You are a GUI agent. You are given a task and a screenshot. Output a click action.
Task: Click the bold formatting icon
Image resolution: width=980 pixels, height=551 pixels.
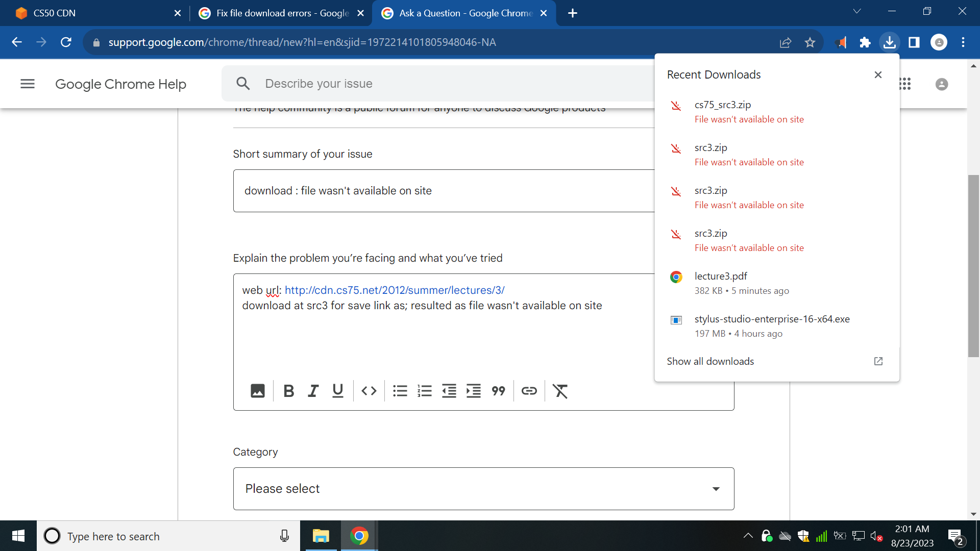[x=289, y=391]
